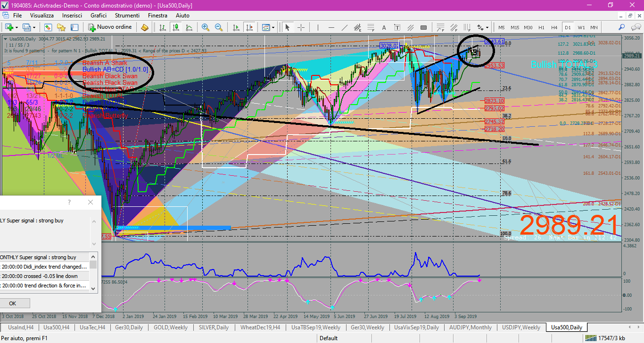Screen dimensions: 644x343
Task: Select the Fibonacci arcs tool
Action: pos(440,27)
